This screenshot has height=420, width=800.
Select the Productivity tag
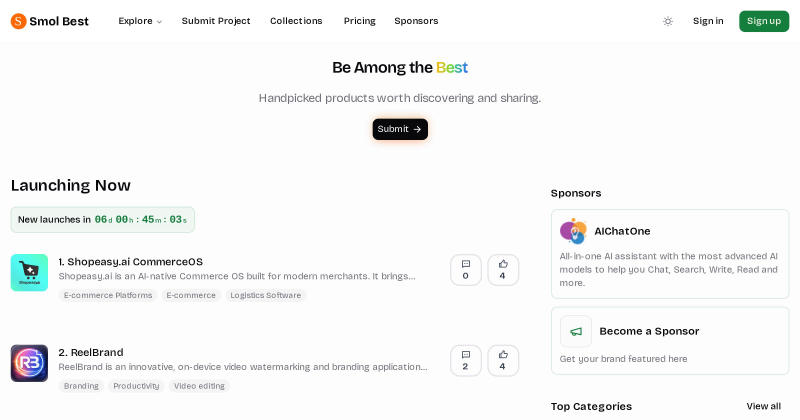click(x=136, y=386)
